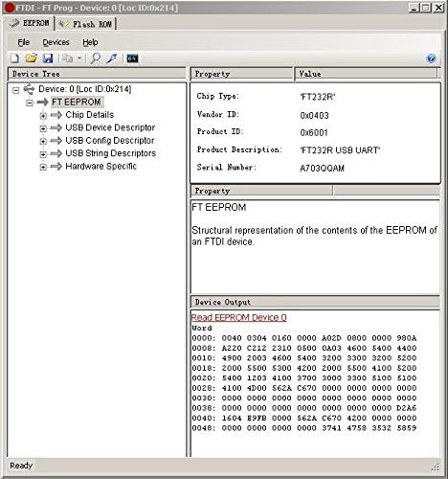Expand the USB String Descriptors node
Screen dimensions: 448x479
43,154
